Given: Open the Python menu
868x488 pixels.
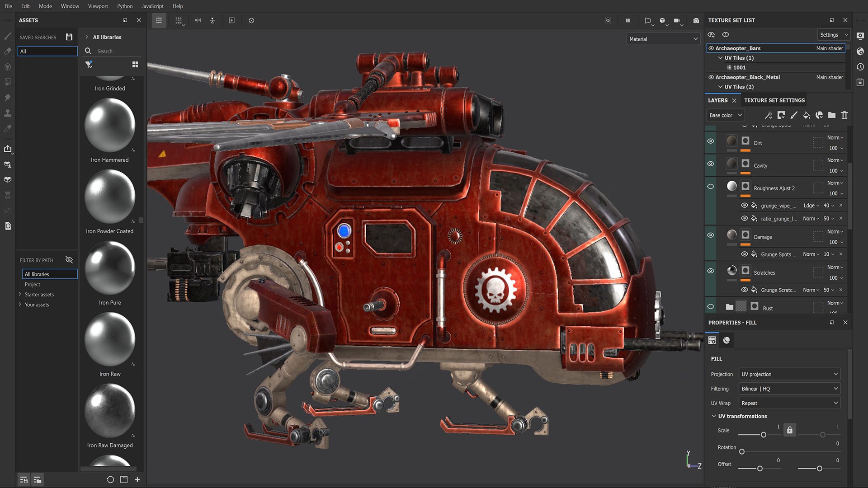Looking at the screenshot, I should click(x=125, y=6).
